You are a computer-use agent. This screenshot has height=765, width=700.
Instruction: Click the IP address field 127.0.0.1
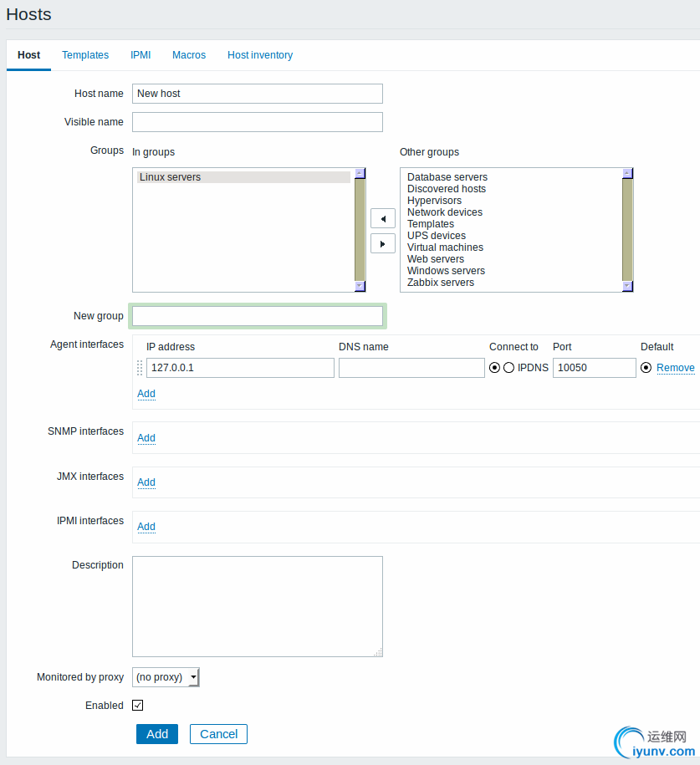pyautogui.click(x=240, y=368)
